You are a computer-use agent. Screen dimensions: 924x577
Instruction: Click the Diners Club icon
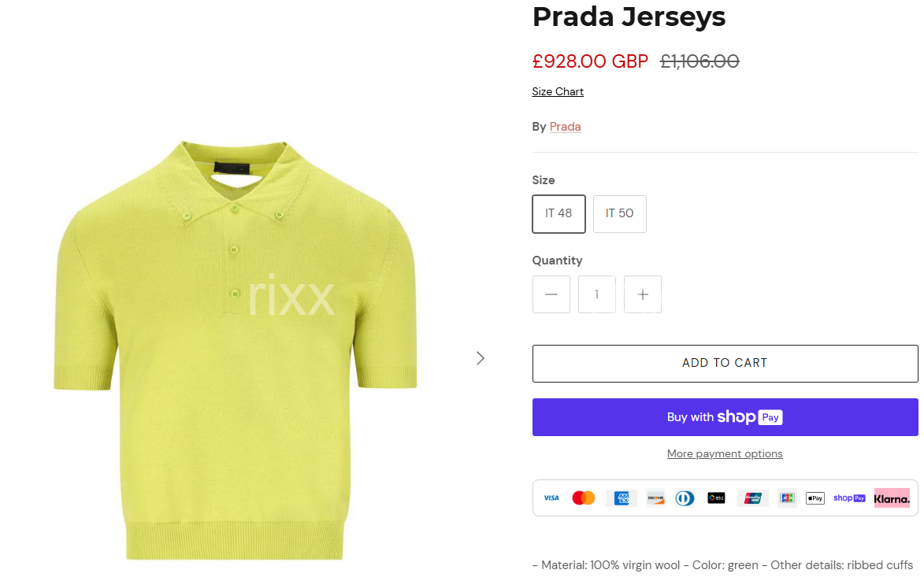pos(685,498)
